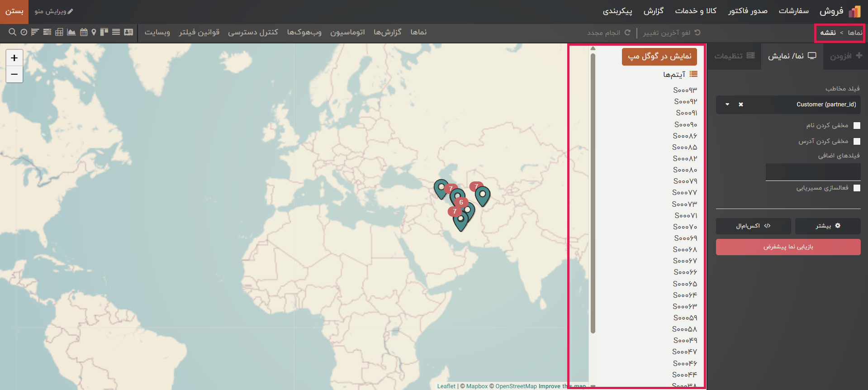Screen dimensions: 868x390
Task: Open the pivot table view icon
Action: coord(59,32)
